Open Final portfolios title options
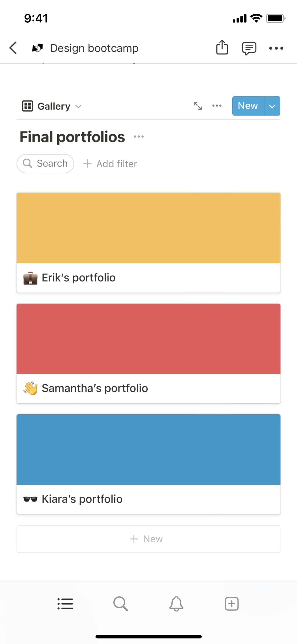This screenshot has height=644, width=297. (139, 137)
